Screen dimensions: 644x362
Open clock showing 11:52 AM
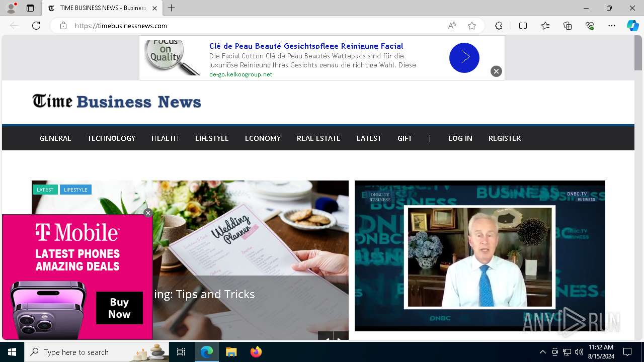point(601,352)
